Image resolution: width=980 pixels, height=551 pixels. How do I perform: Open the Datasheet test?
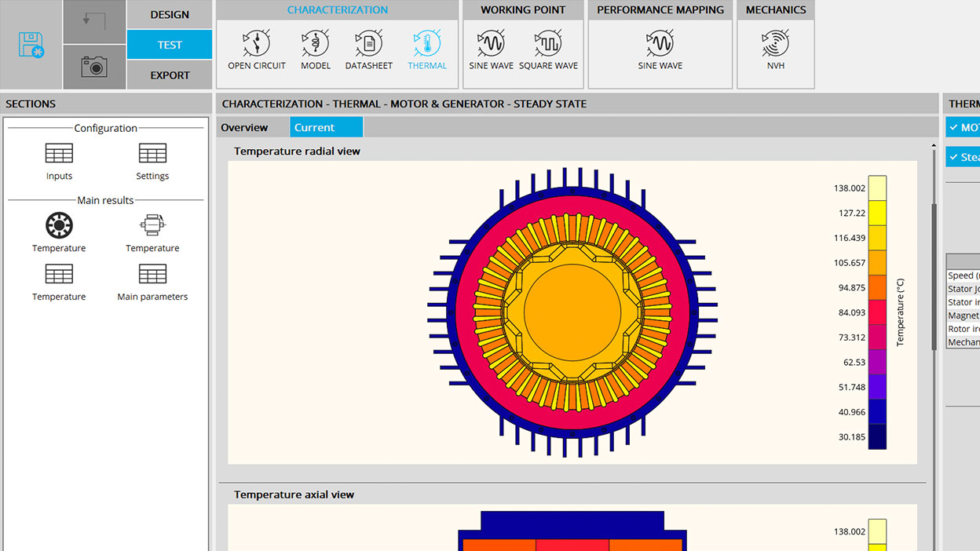[368, 50]
